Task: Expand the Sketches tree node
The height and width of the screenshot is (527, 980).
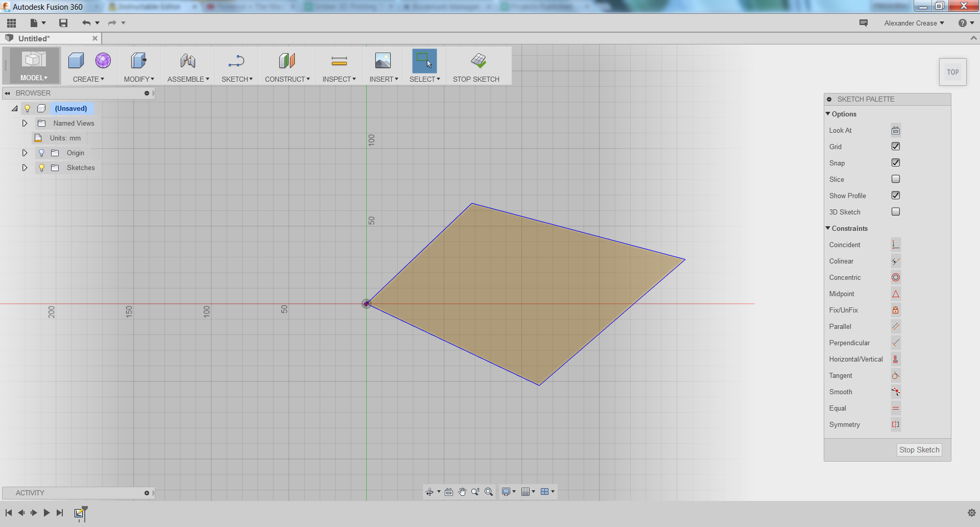Action: tap(25, 167)
